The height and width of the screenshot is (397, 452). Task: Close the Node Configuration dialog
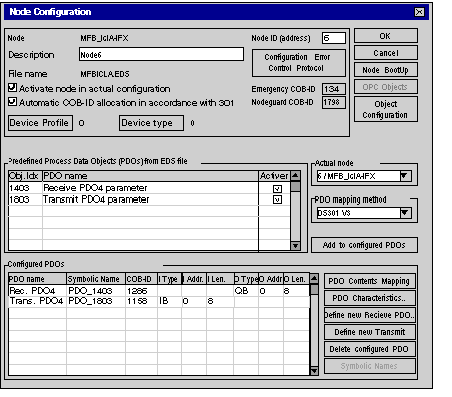pos(419,12)
